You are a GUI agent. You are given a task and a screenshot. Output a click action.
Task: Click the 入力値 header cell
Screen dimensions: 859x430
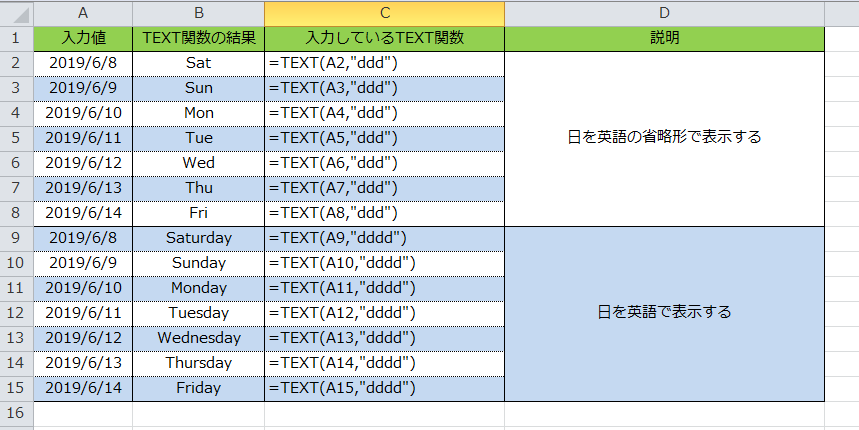(x=83, y=38)
